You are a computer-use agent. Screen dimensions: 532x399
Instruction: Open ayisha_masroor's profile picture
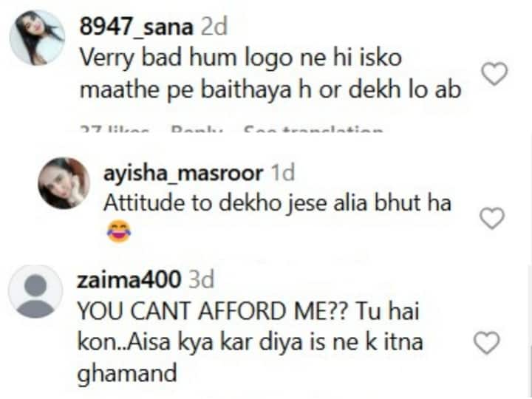pyautogui.click(x=64, y=183)
